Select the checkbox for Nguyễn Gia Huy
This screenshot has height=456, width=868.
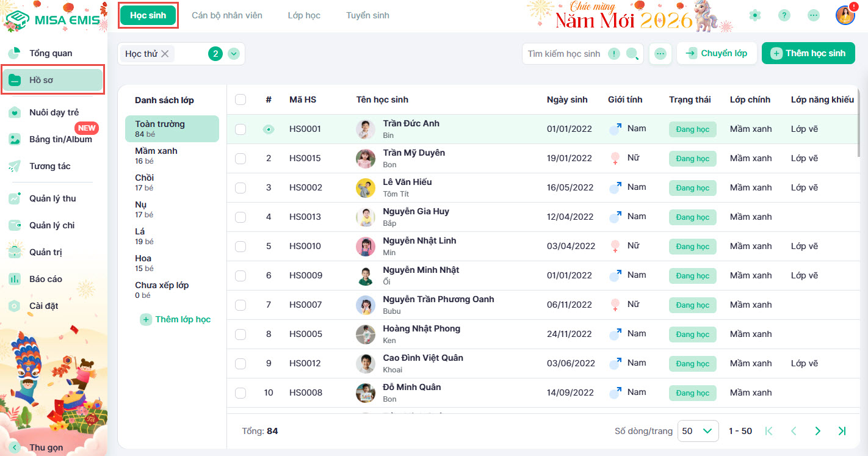[x=241, y=217]
